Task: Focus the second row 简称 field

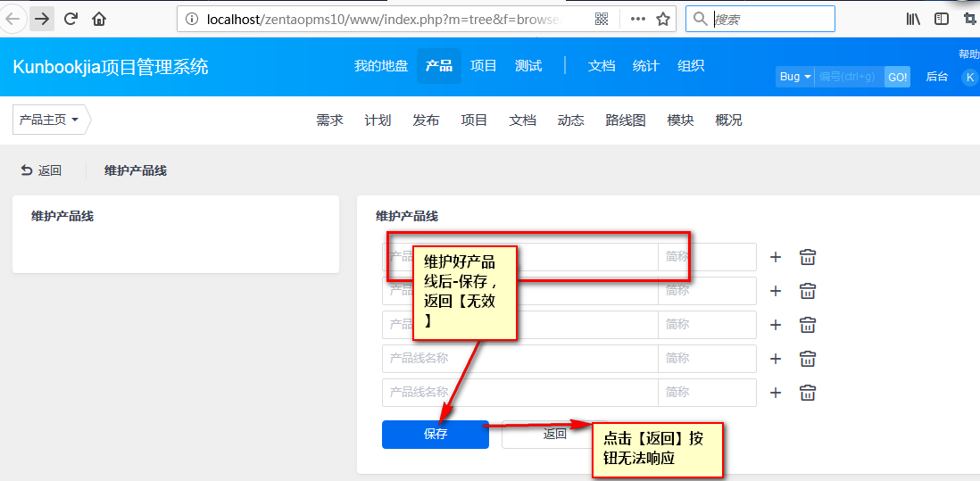Action: (x=707, y=291)
